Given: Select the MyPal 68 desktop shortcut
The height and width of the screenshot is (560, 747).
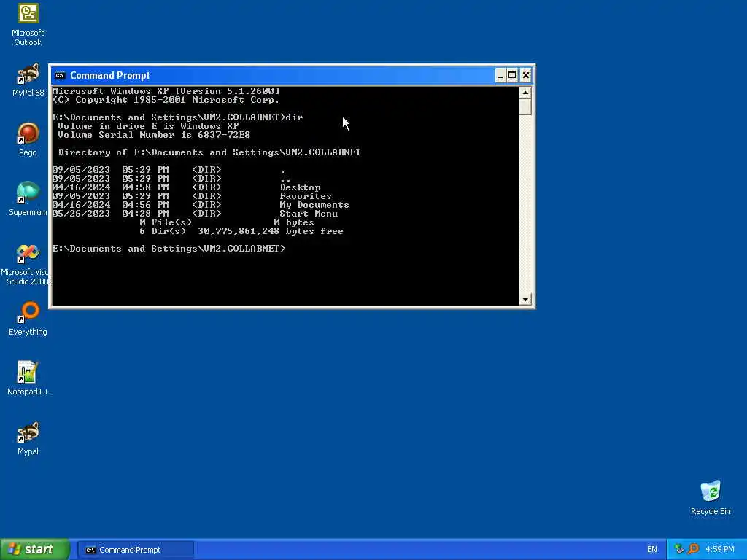Looking at the screenshot, I should point(28,80).
